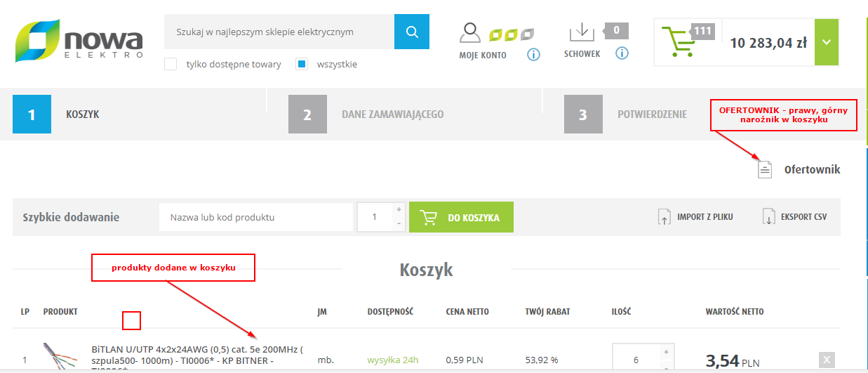This screenshot has height=373, width=868.
Task: Click the Twój rabat column header
Action: [x=548, y=311]
